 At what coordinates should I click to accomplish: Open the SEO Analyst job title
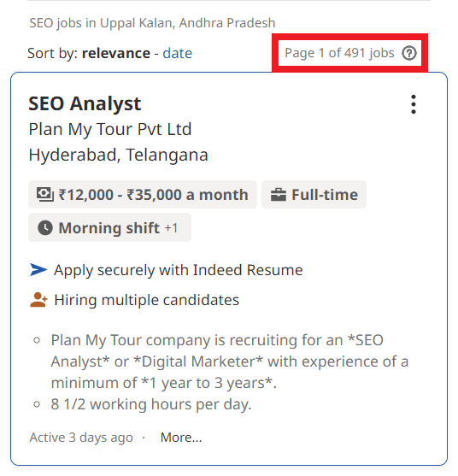(85, 103)
